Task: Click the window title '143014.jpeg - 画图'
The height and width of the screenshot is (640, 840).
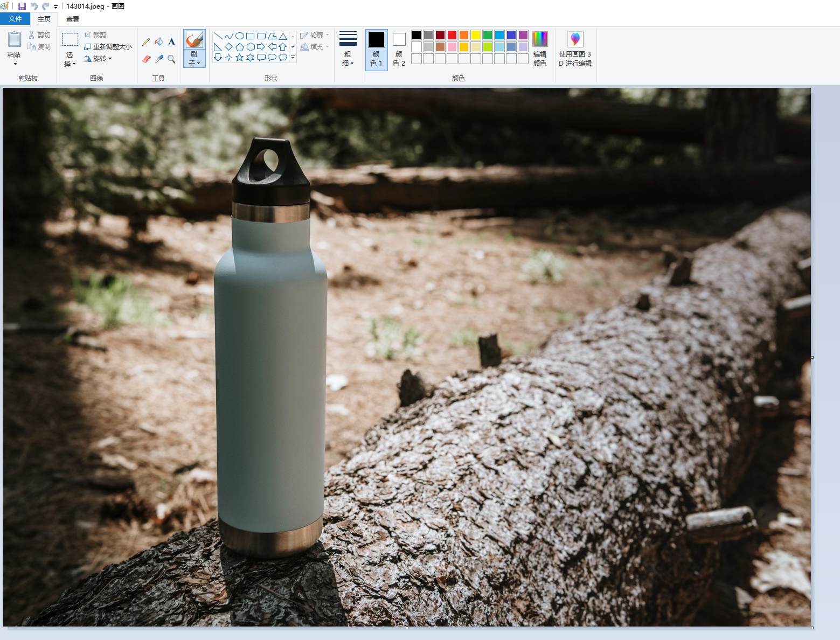Action: tap(95, 6)
